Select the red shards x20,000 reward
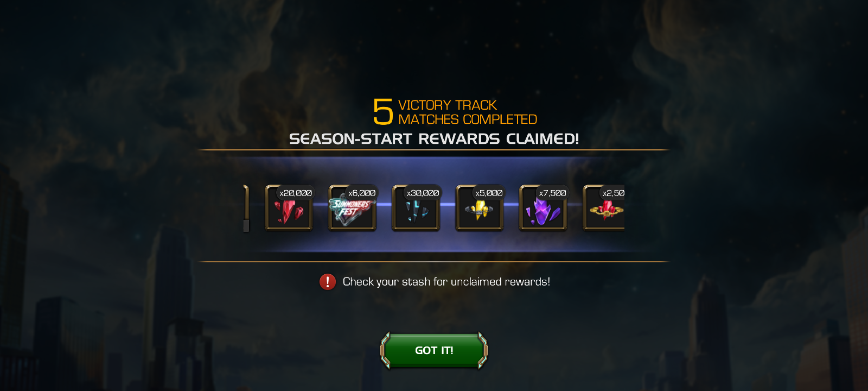Image resolution: width=868 pixels, height=391 pixels. point(289,208)
